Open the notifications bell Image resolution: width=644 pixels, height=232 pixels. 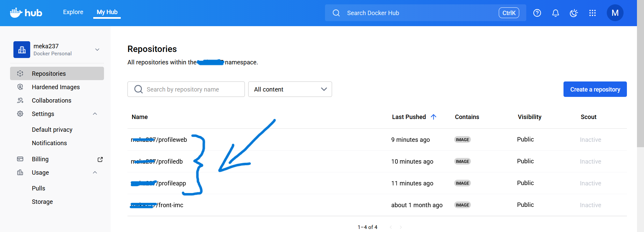click(555, 13)
